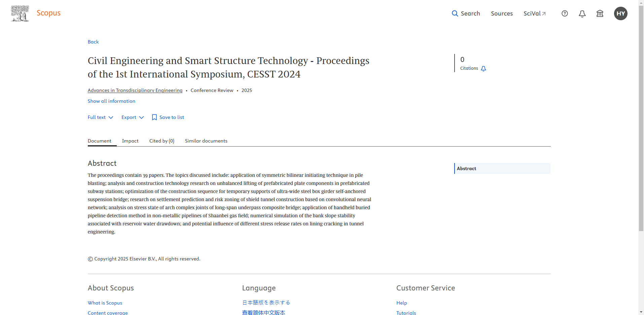
Task: Open the notifications bell in header
Action: tap(582, 13)
